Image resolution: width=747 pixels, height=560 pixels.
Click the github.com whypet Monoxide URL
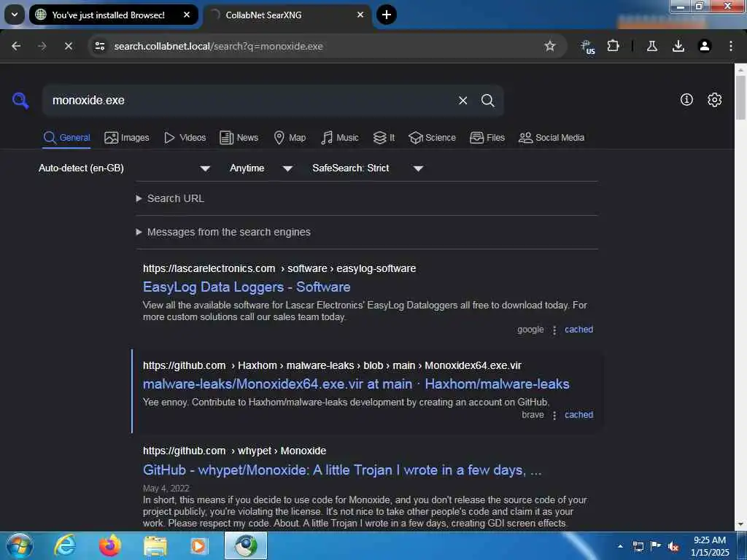[234, 451]
